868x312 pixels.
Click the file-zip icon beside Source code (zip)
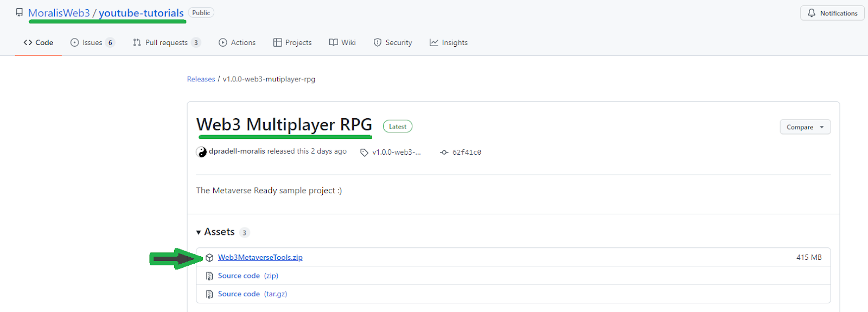tap(209, 276)
